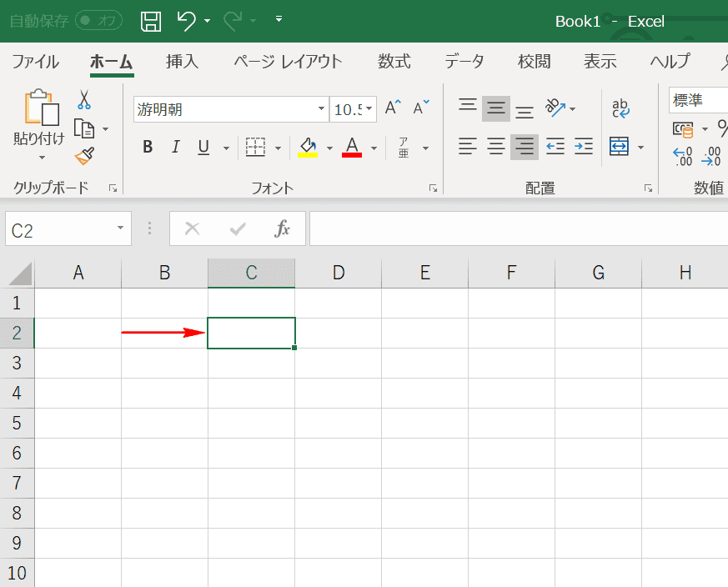Screen dimensions: 728x587
Task: Toggle Bold formatting
Action: [x=148, y=147]
